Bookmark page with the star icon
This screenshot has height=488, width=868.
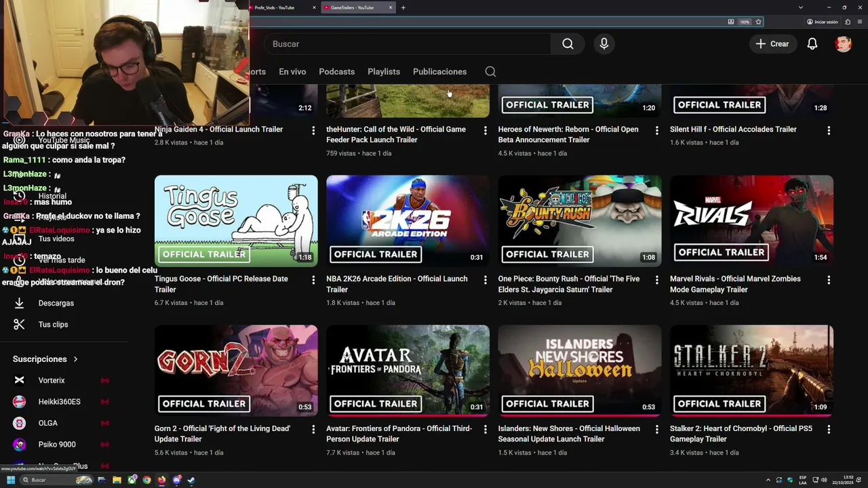(758, 22)
